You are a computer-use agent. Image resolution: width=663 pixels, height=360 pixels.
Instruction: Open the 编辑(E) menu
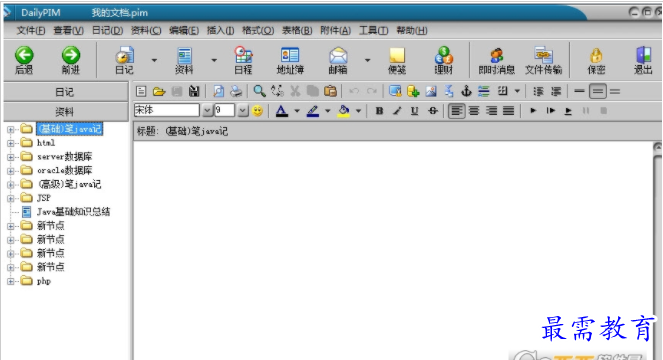(184, 30)
